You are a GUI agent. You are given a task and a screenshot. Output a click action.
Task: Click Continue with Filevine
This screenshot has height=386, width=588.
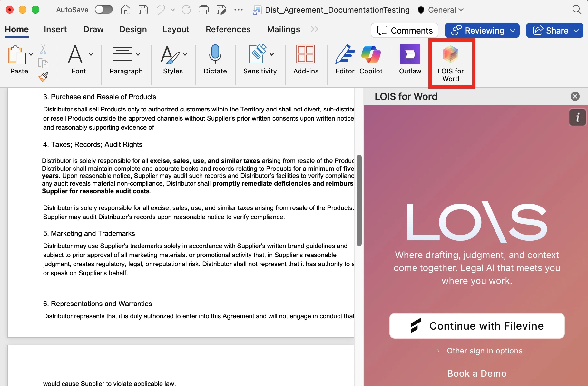point(477,326)
